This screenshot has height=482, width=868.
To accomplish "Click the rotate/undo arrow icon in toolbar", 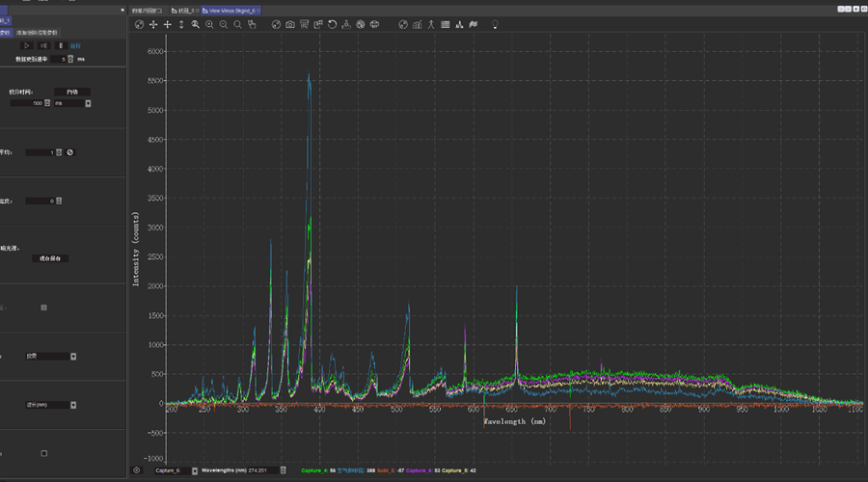I will pyautogui.click(x=332, y=24).
